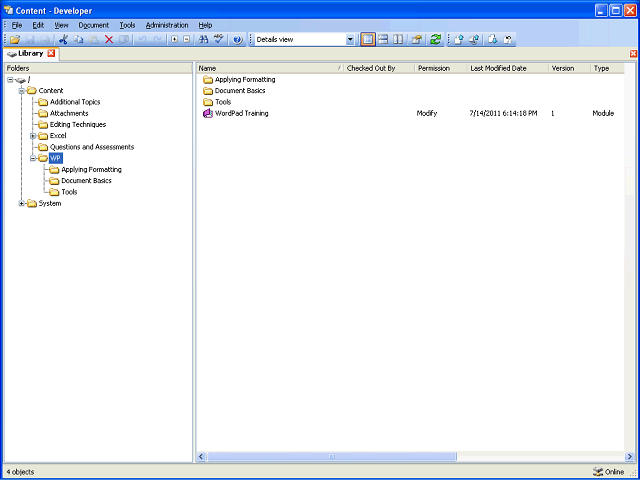Select Questions and Assessments folder
This screenshot has width=640, height=480.
point(92,147)
